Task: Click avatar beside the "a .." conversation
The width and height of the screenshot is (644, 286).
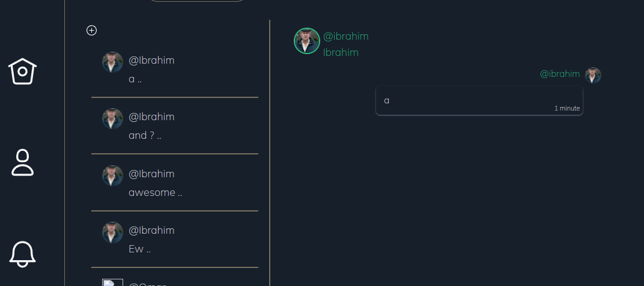Action: click(x=112, y=62)
